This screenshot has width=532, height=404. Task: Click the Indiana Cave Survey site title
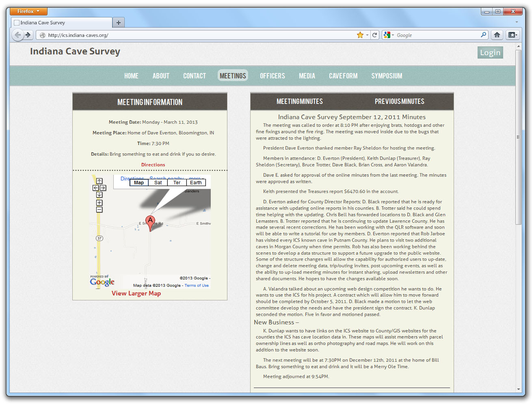coord(75,52)
